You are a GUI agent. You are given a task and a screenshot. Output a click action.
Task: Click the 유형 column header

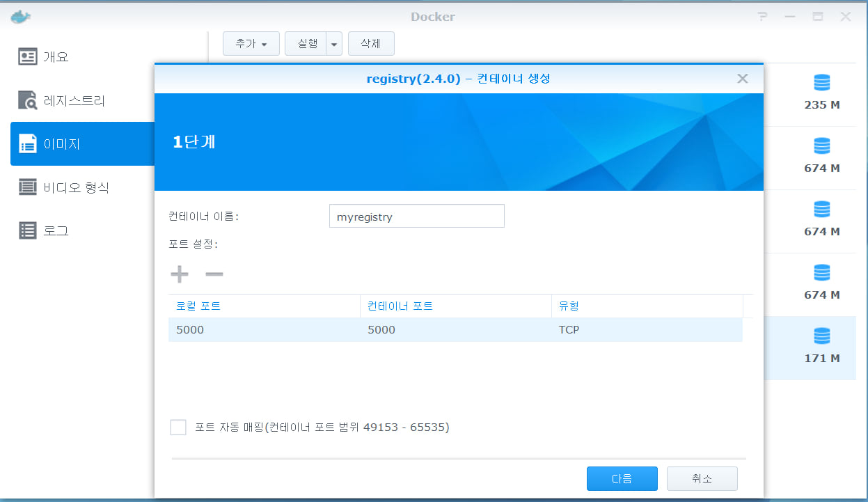click(x=647, y=306)
